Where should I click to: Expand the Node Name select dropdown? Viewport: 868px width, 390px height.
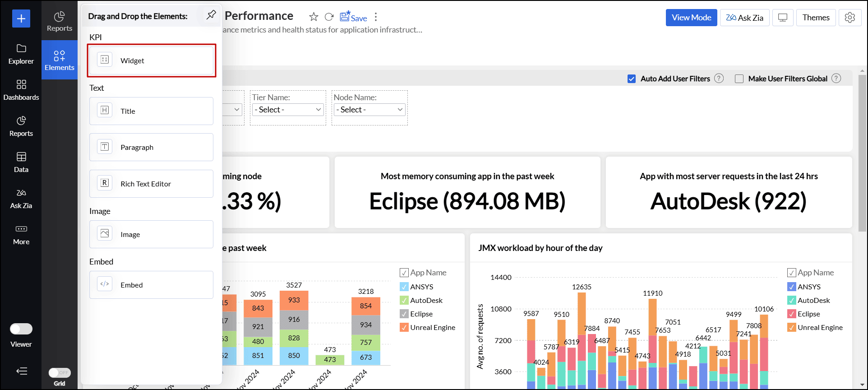tap(369, 110)
